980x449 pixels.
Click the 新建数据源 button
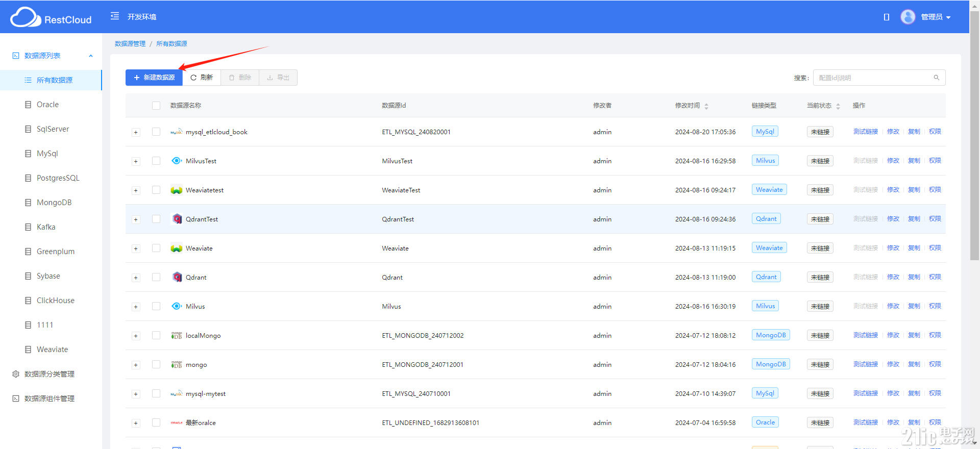pos(154,78)
